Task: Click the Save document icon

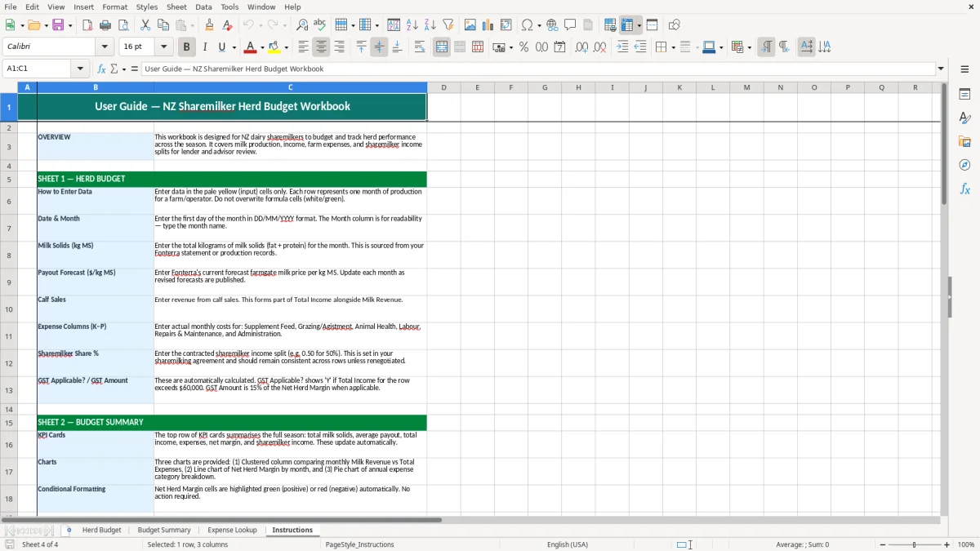Action: click(59, 25)
